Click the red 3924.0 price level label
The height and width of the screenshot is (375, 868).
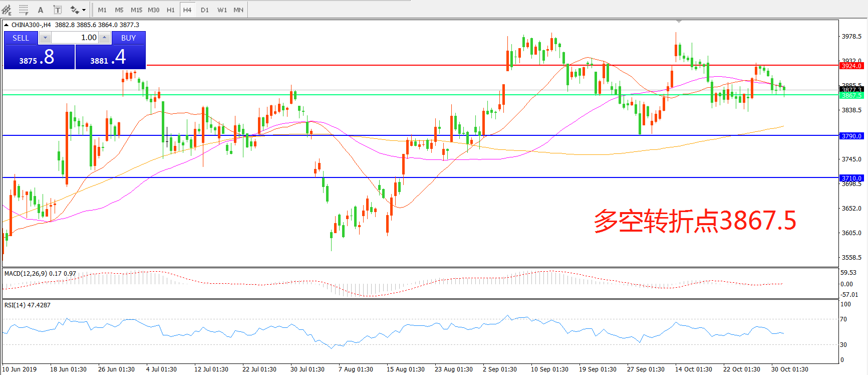851,66
